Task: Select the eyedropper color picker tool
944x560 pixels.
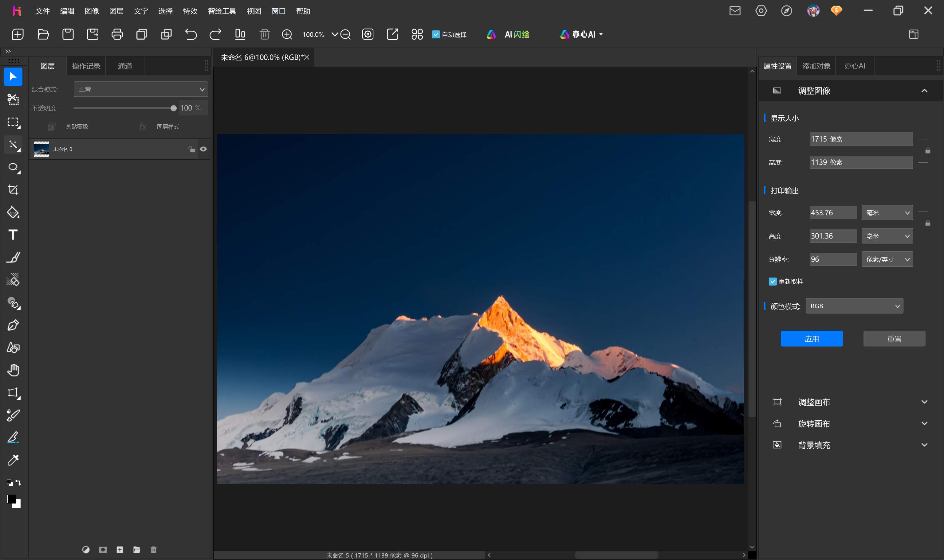Action: 13,460
